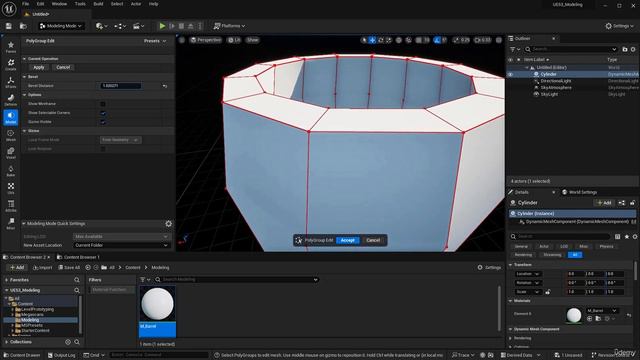
Task: Open the Favs modeling tool category
Action: [x=11, y=47]
